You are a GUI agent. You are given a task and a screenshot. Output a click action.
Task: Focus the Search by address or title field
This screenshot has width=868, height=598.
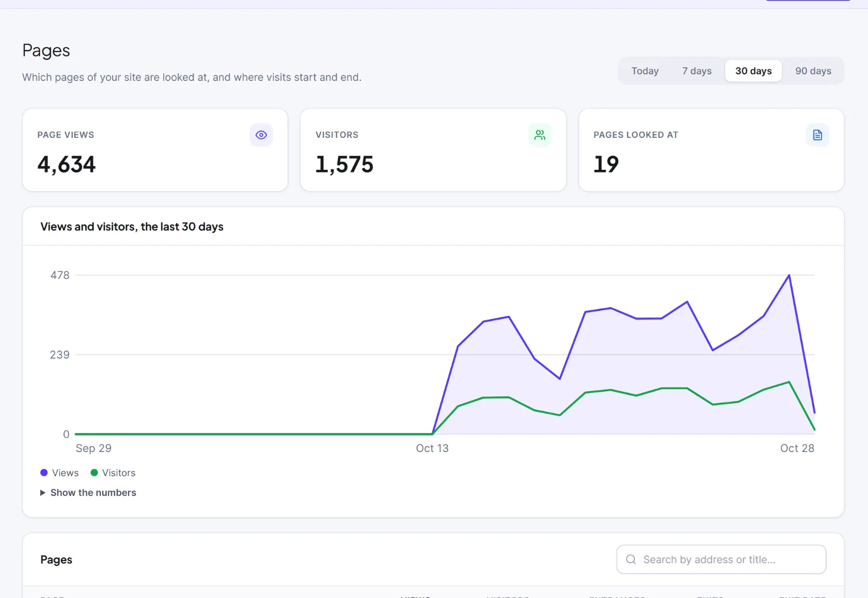click(721, 559)
